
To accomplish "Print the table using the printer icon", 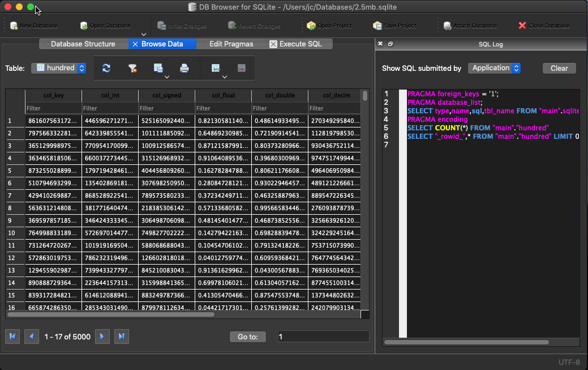I will pyautogui.click(x=184, y=68).
